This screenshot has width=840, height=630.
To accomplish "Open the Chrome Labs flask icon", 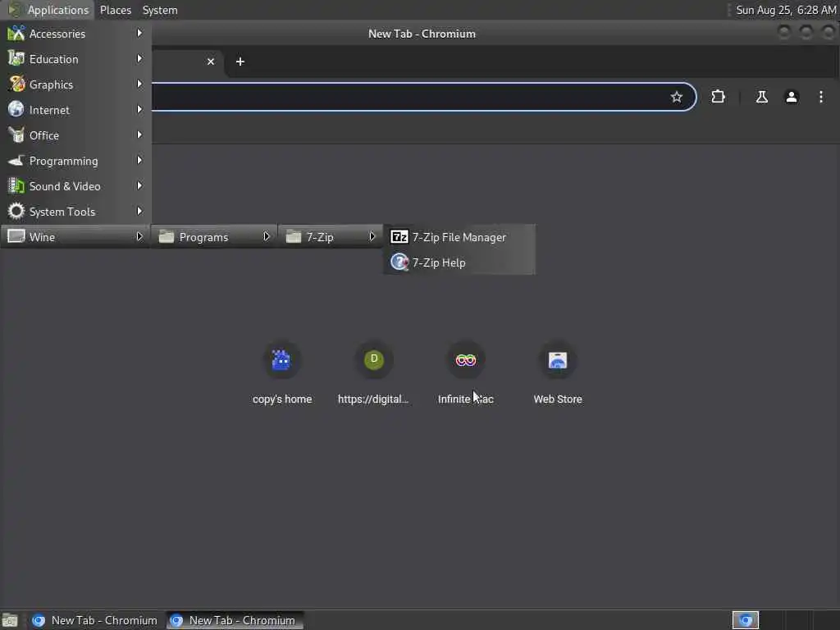I will [762, 97].
